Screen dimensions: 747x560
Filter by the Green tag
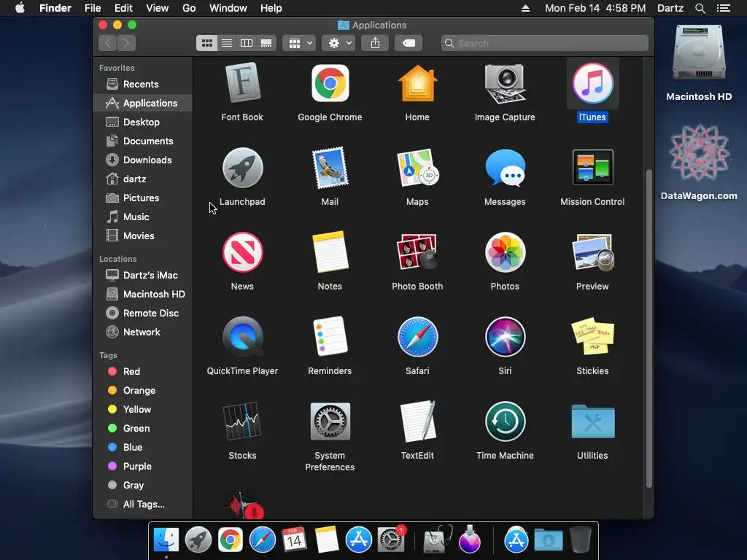point(142,429)
